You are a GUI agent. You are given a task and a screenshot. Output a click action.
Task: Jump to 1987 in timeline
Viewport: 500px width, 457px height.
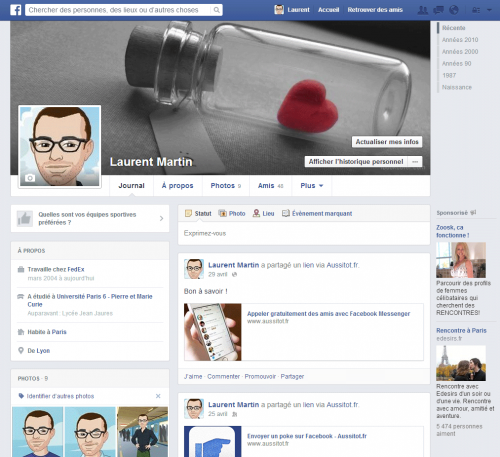click(449, 75)
